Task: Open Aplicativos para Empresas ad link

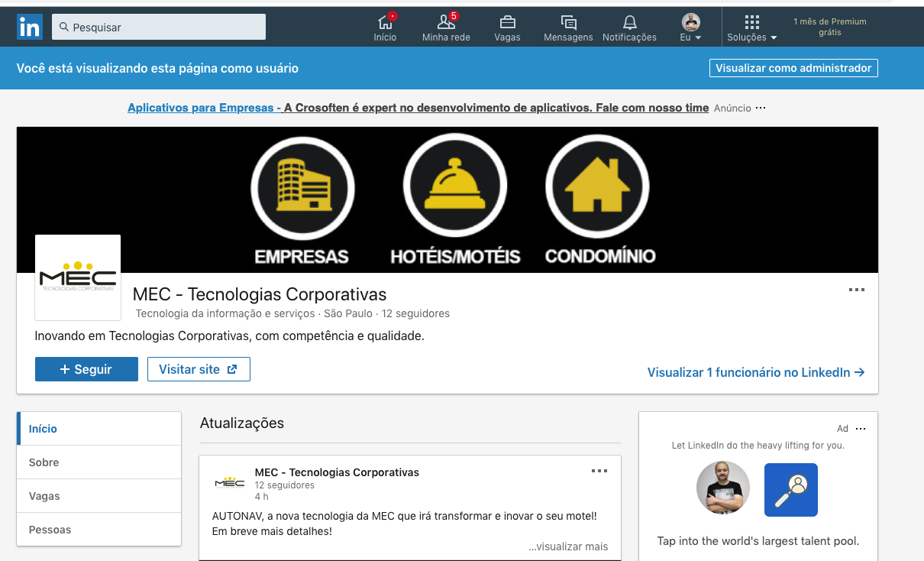Action: click(418, 108)
